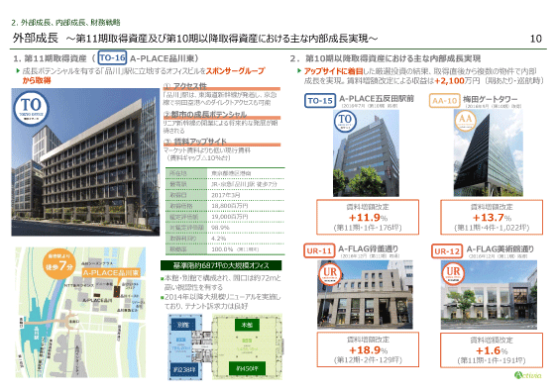Click the green 本館 label on floor plan
Viewport: 555px width, 392px height.
[x=247, y=325]
